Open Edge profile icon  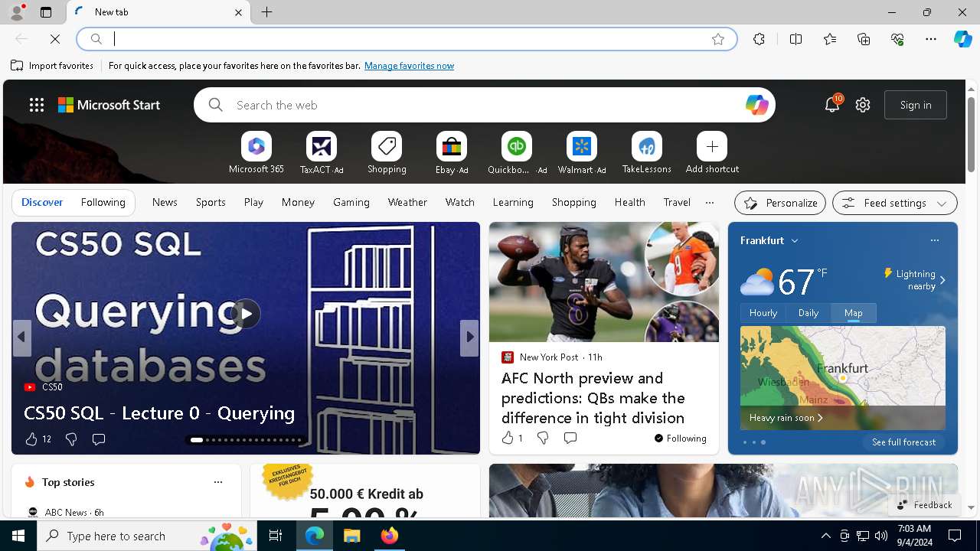coord(16,12)
